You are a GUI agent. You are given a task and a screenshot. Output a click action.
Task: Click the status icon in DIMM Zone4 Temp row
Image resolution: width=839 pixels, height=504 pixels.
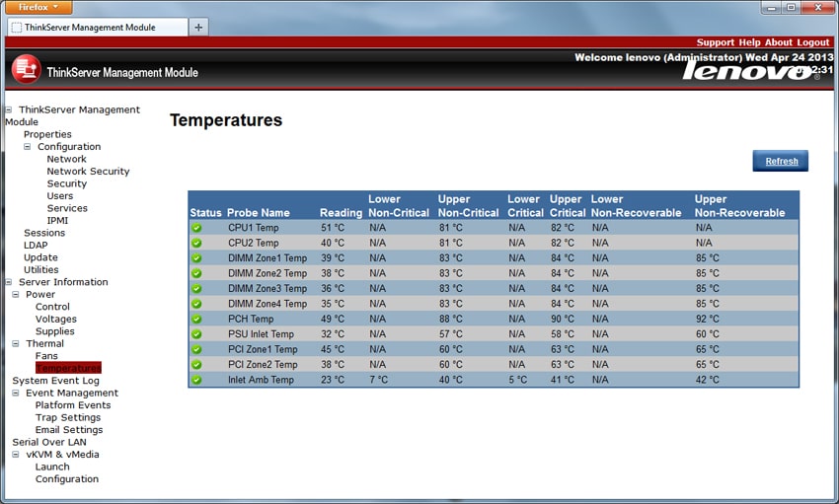tap(196, 304)
